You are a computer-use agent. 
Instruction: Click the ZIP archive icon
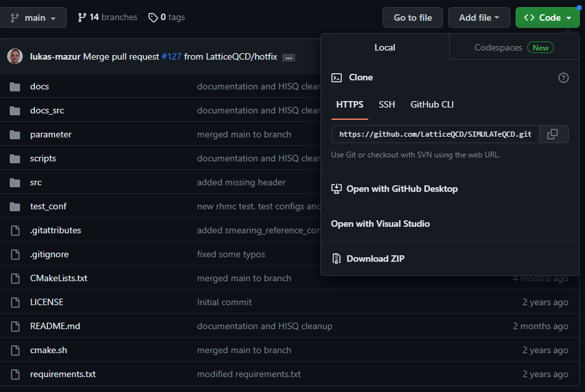coord(337,259)
